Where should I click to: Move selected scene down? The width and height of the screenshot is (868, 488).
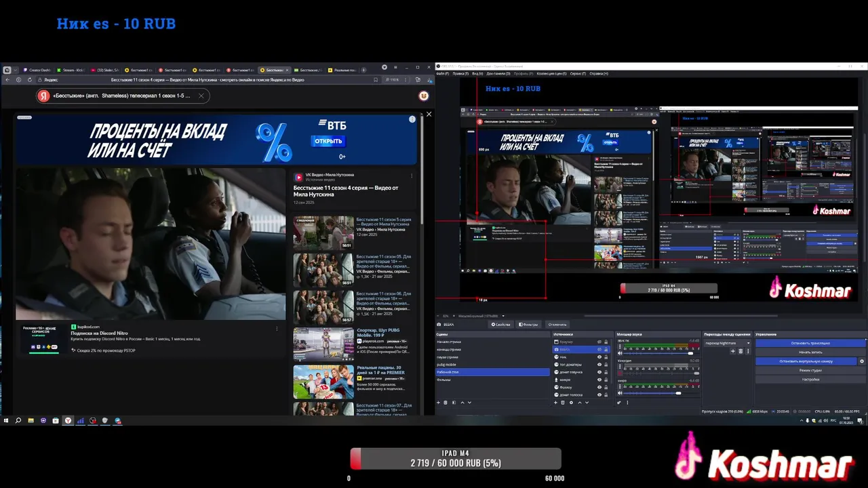[469, 403]
